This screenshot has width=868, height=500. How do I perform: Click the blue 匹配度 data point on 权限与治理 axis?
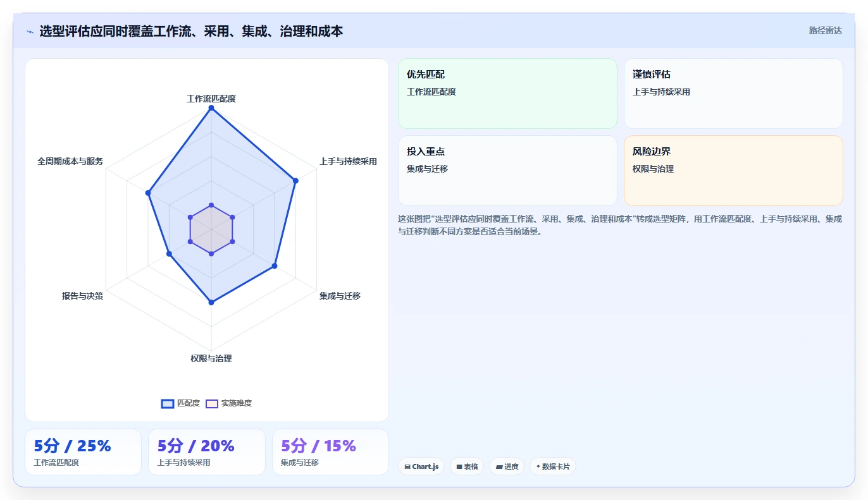(211, 303)
